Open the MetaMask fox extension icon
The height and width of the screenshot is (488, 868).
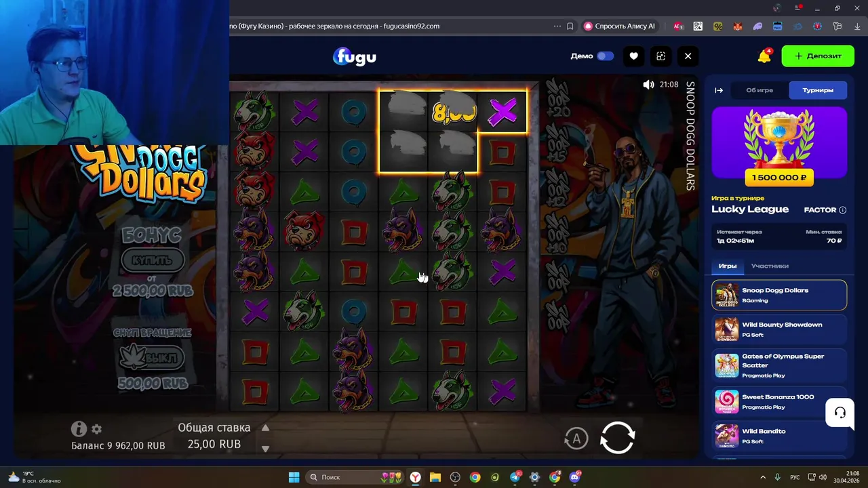point(737,26)
